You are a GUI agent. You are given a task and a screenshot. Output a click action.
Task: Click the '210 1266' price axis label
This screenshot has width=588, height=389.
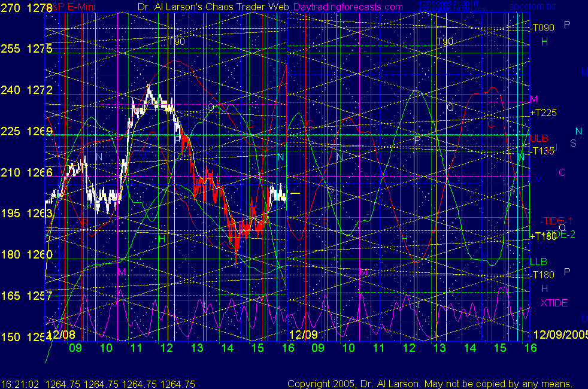tap(26, 172)
